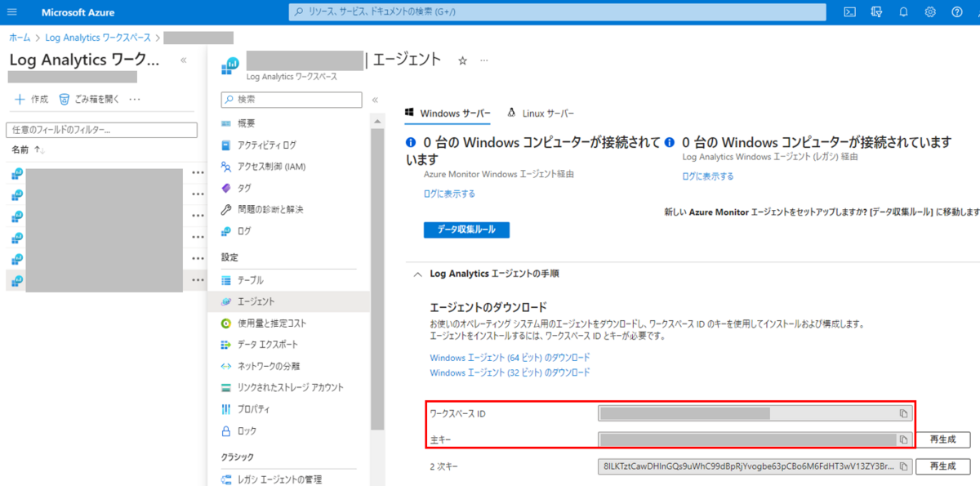Go to the ホーム breadcrumb link
Image resolution: width=980 pixels, height=486 pixels.
[20, 38]
